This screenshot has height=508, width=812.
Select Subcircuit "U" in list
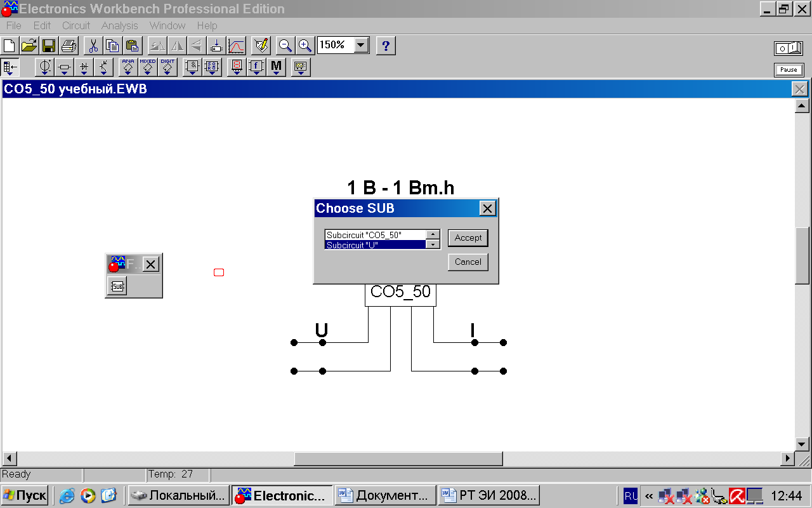tap(376, 244)
